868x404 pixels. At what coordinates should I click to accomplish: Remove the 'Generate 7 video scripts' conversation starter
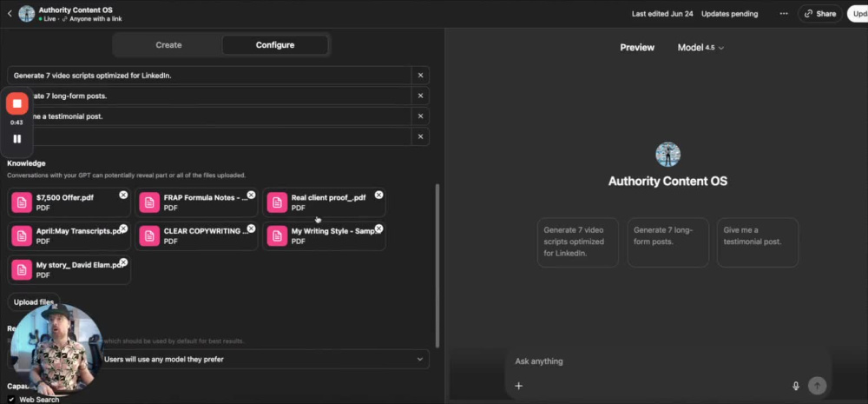(420, 76)
